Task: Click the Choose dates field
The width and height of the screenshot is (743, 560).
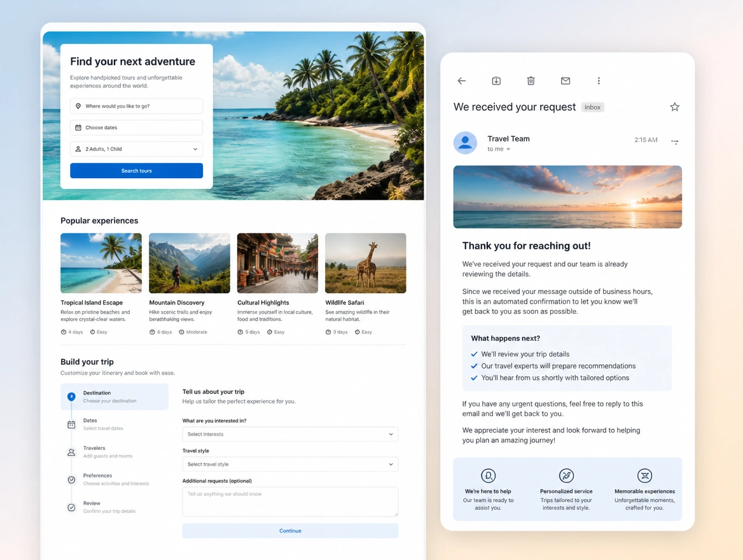Action: (x=137, y=127)
